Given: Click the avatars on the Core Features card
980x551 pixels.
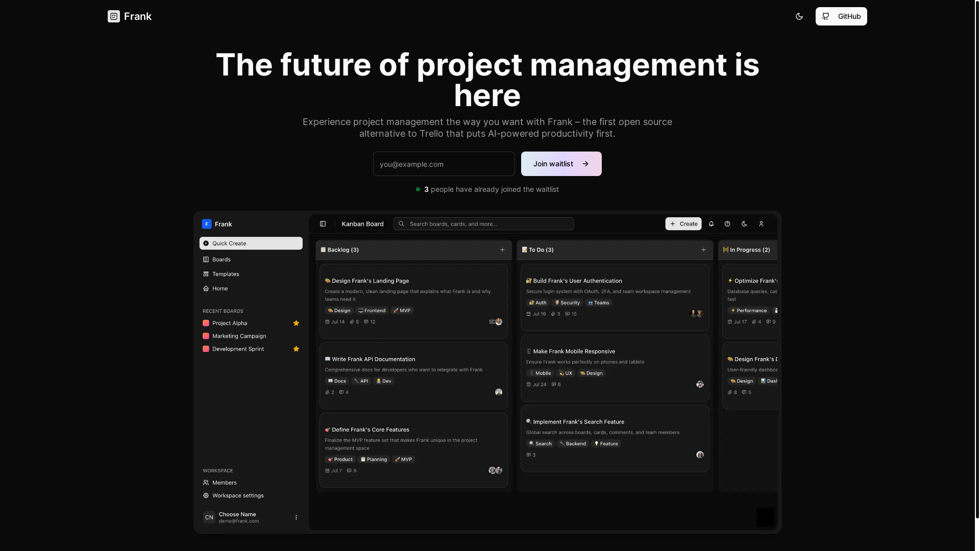Looking at the screenshot, I should [496, 470].
